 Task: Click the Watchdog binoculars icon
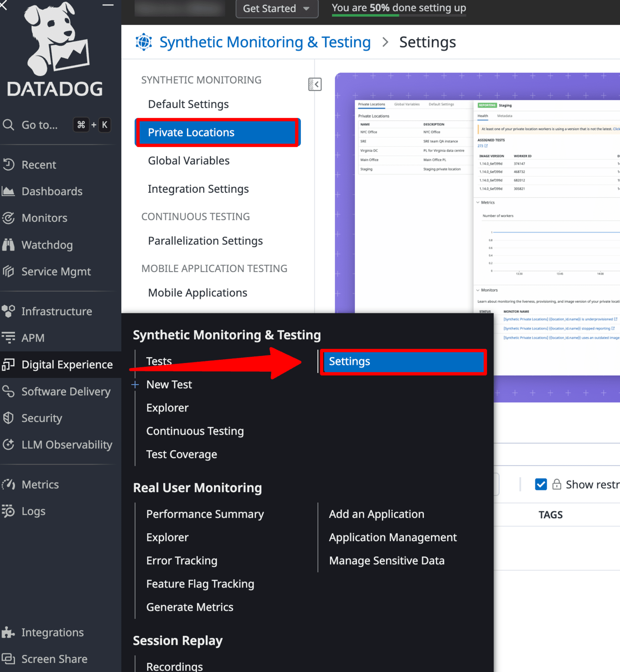tap(8, 245)
